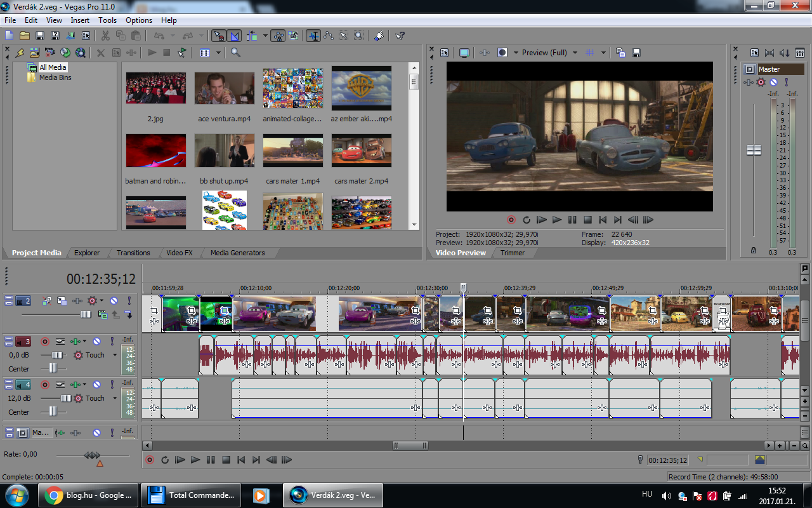Copy preview snapshot to clipboard
Image resolution: width=812 pixels, height=508 pixels.
coord(621,53)
